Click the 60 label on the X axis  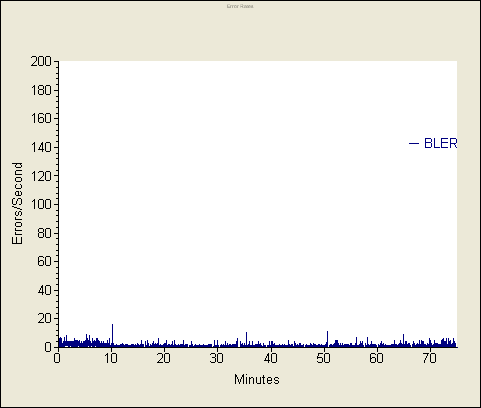376,358
